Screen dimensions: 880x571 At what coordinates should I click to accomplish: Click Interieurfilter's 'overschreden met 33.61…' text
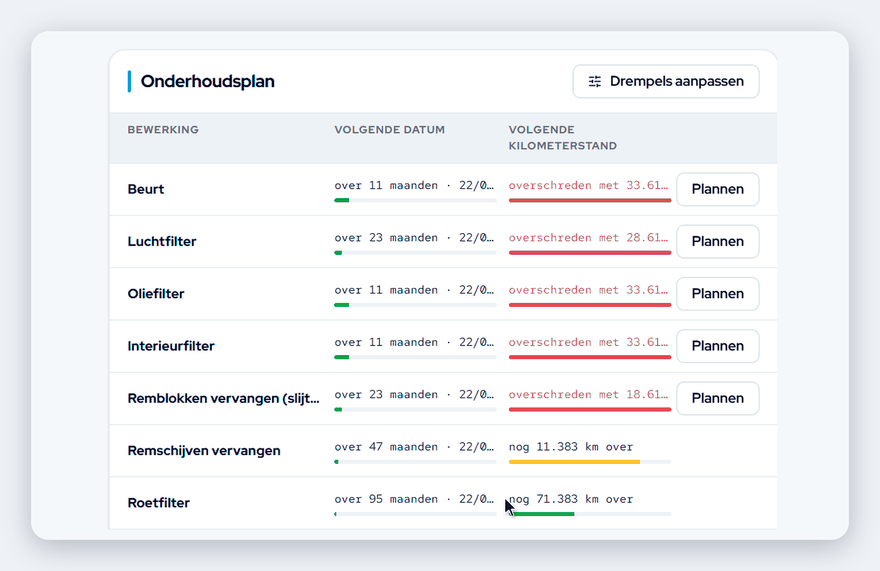point(589,342)
